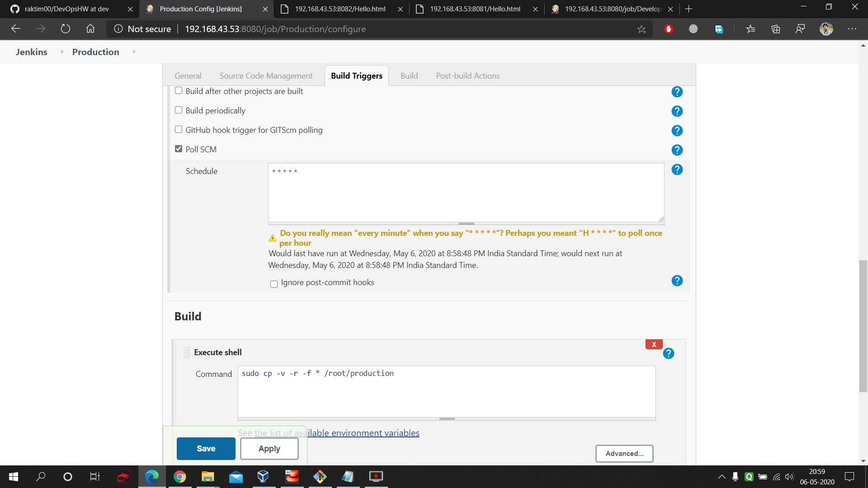Expand Advanced build options

pyautogui.click(x=624, y=453)
